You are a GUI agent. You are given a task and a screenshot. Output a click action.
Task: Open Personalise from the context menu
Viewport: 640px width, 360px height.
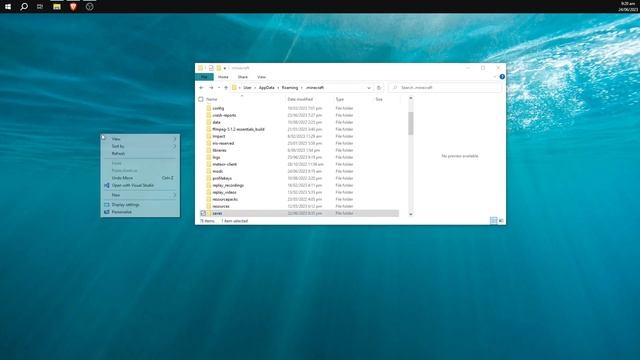point(140,212)
